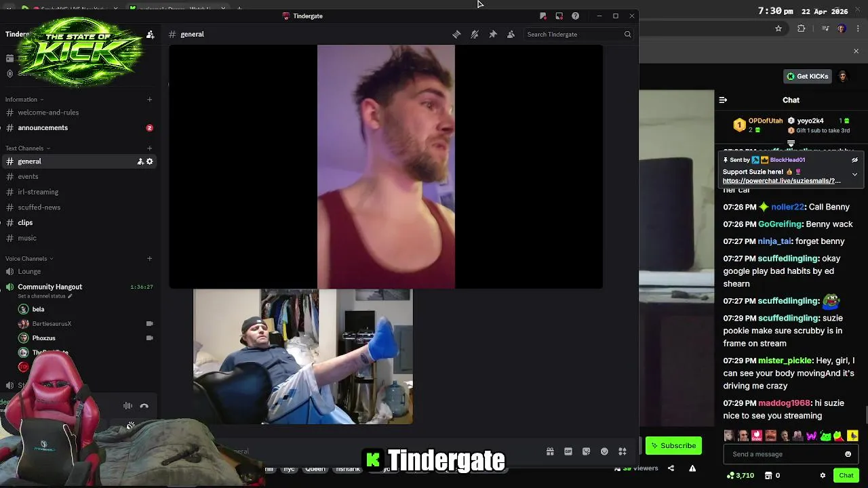The width and height of the screenshot is (868, 488).
Task: Open Discord inbox icon in title bar
Action: pos(559,16)
